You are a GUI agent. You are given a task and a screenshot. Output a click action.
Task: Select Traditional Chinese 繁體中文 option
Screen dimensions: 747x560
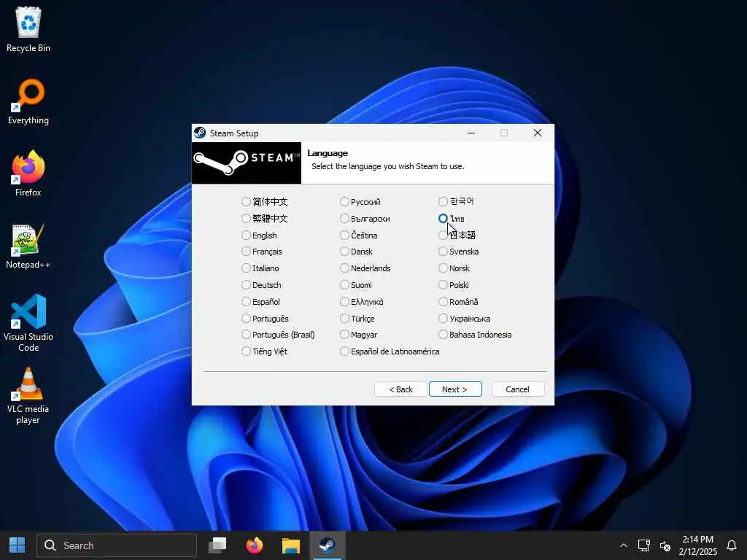(x=246, y=219)
